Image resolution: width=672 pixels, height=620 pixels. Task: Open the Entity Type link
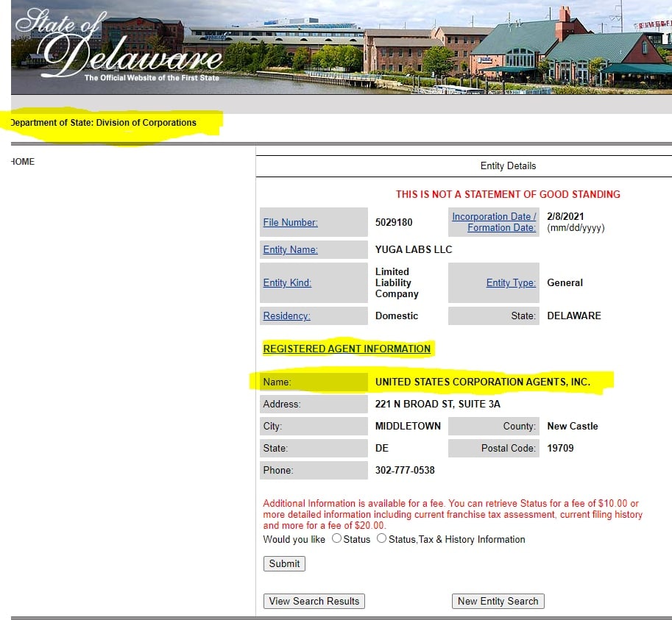[x=511, y=282]
